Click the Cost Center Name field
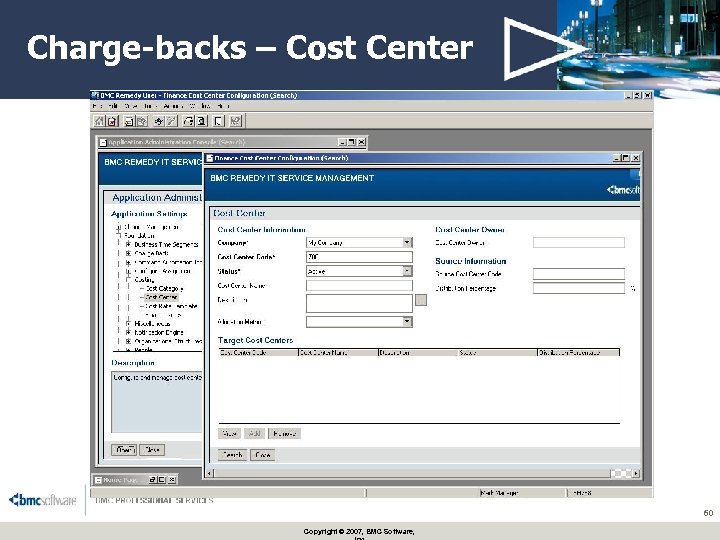Image resolution: width=720 pixels, height=540 pixels. click(x=359, y=286)
